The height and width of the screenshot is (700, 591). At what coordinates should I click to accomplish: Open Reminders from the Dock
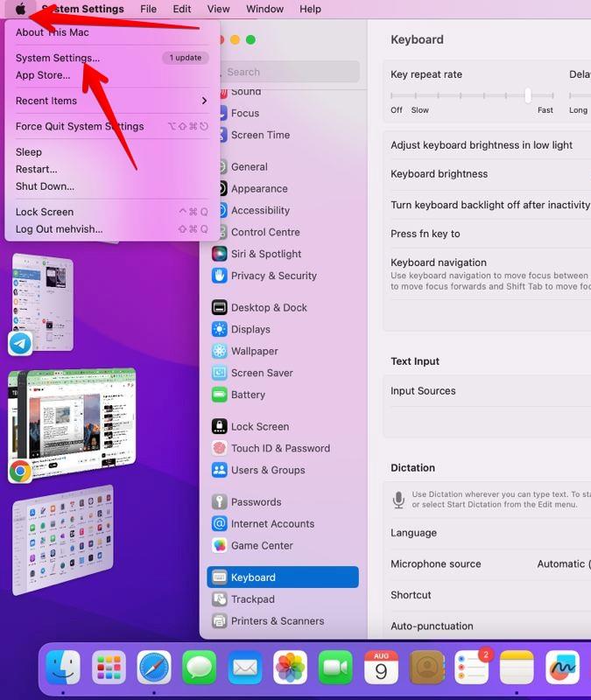tap(472, 668)
